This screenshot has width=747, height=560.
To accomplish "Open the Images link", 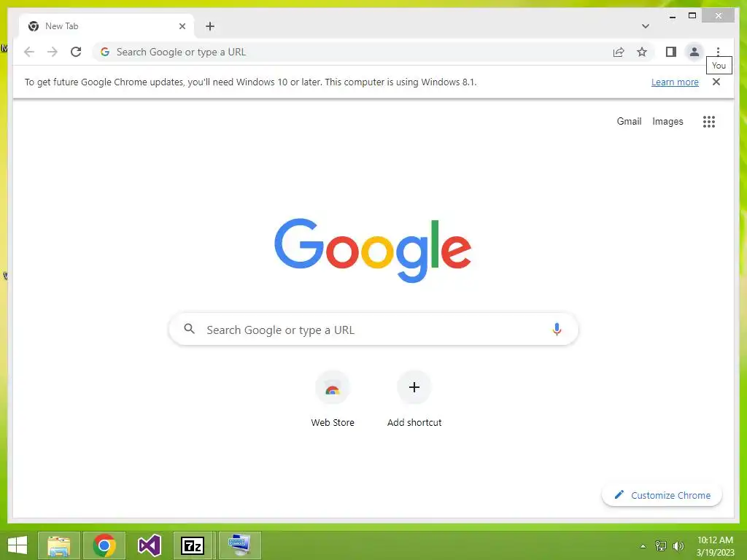I will point(667,122).
